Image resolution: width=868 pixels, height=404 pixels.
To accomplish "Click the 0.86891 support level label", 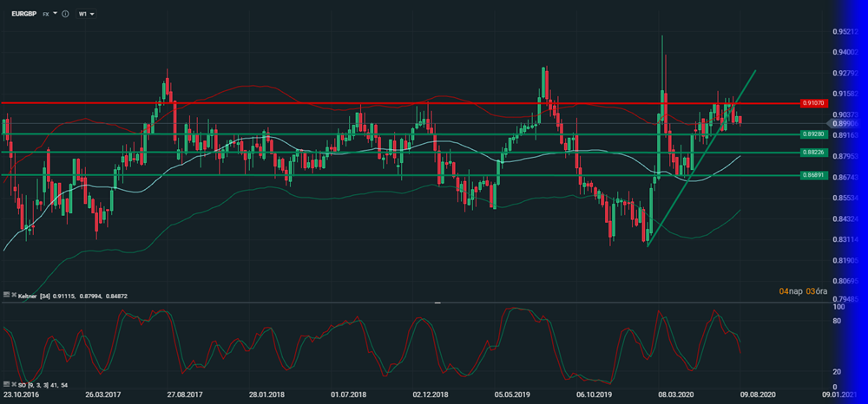I will [x=812, y=175].
